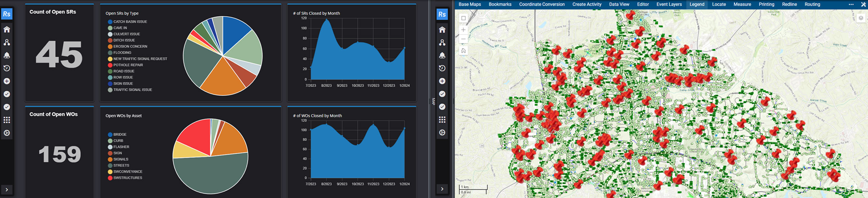Click the POTHOLE REPAIR red legend swatch
The width and height of the screenshot is (868, 198).
[x=110, y=65]
